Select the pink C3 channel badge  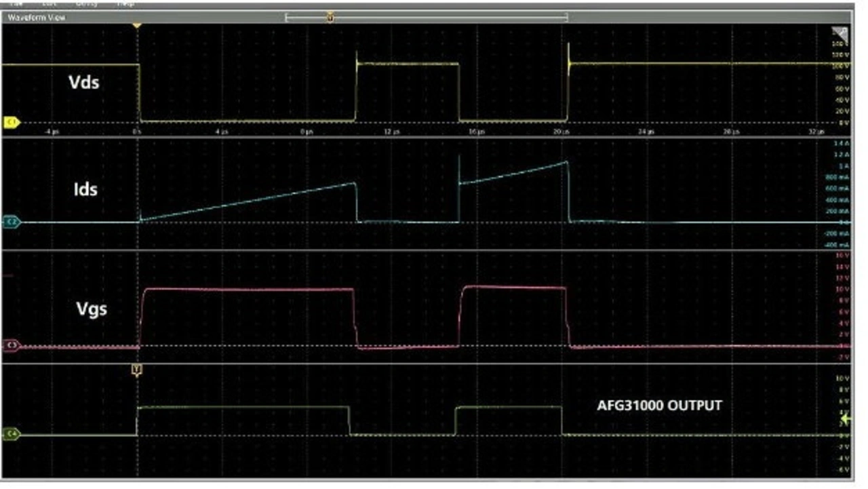12,345
